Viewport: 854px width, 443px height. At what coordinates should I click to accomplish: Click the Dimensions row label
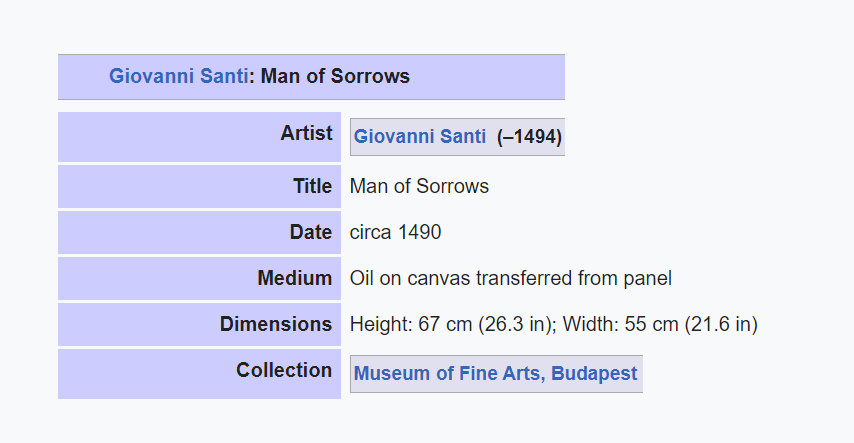(x=276, y=324)
